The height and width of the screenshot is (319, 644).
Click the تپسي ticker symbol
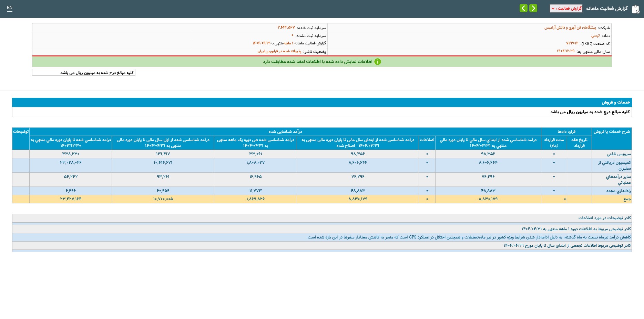pyautogui.click(x=595, y=35)
